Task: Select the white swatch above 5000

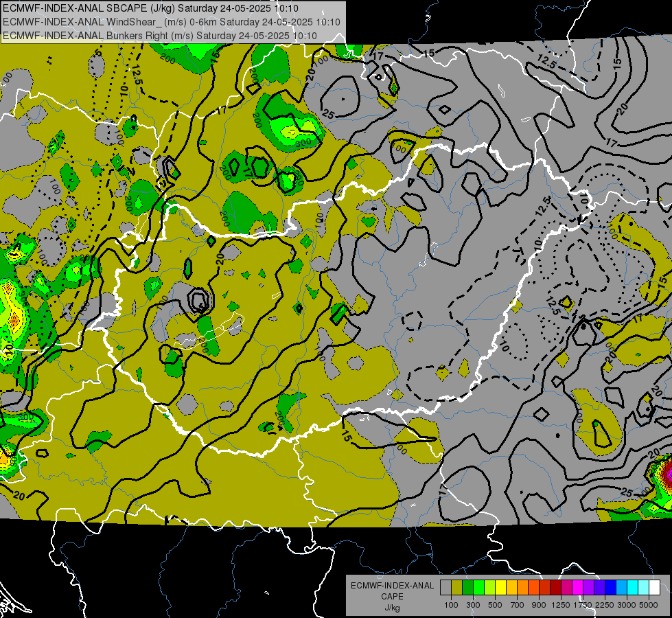Action: click(x=655, y=588)
